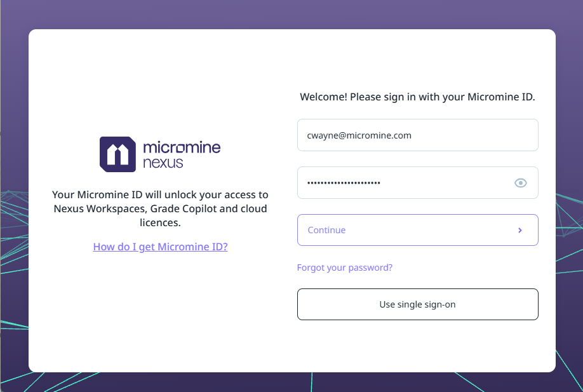Focus the email field containing cwayne@micromine.com
Image resolution: width=583 pixels, height=392 pixels.
click(417, 135)
